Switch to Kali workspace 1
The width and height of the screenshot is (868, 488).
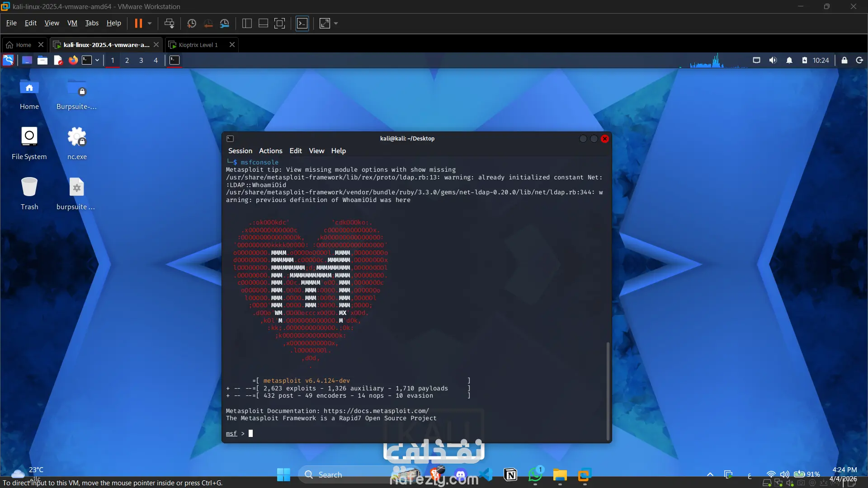(x=113, y=61)
